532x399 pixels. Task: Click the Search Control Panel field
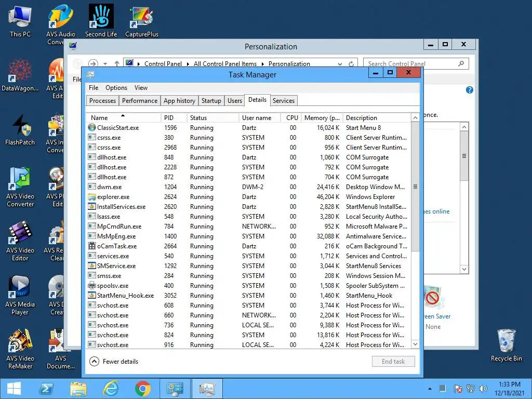click(416, 64)
